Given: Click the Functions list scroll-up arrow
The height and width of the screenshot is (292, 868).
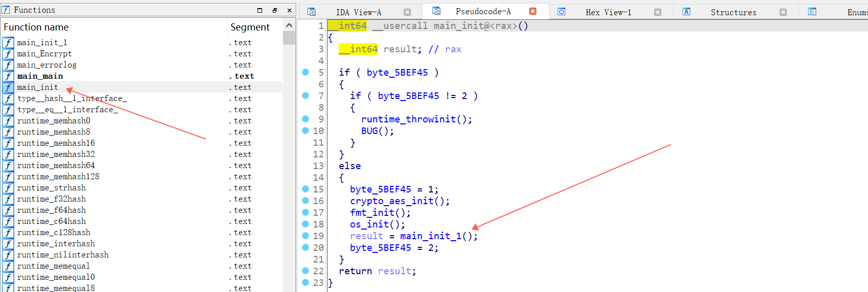Looking at the screenshot, I should pos(289,25).
